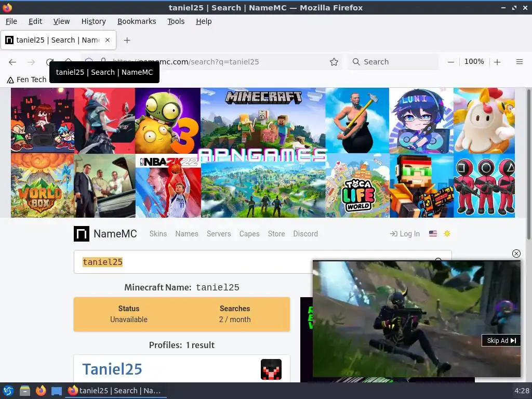This screenshot has height=399, width=532.
Task: Bookmark this page with the star icon
Action: pyautogui.click(x=334, y=62)
